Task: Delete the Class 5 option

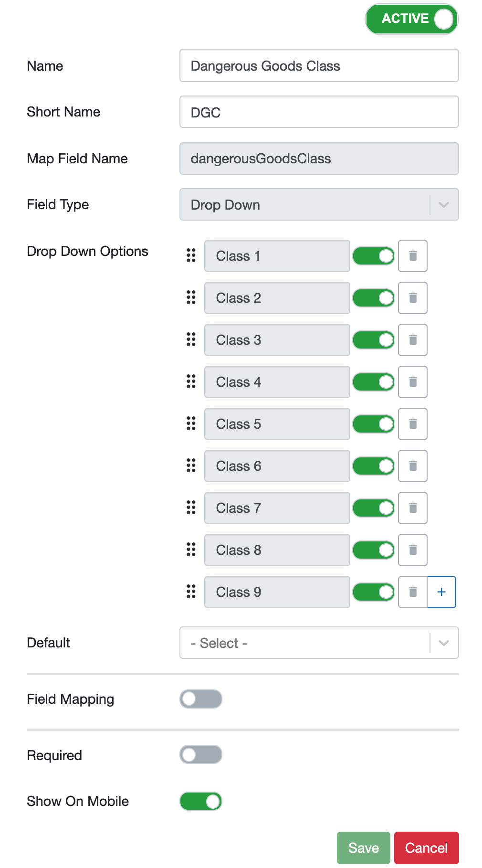Action: [412, 424]
